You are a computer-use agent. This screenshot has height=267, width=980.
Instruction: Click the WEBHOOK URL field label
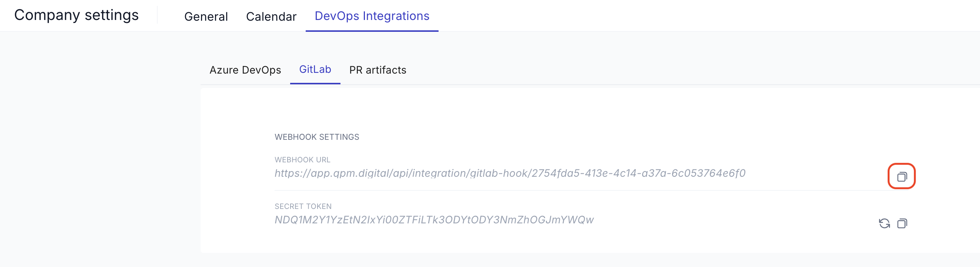point(302,160)
